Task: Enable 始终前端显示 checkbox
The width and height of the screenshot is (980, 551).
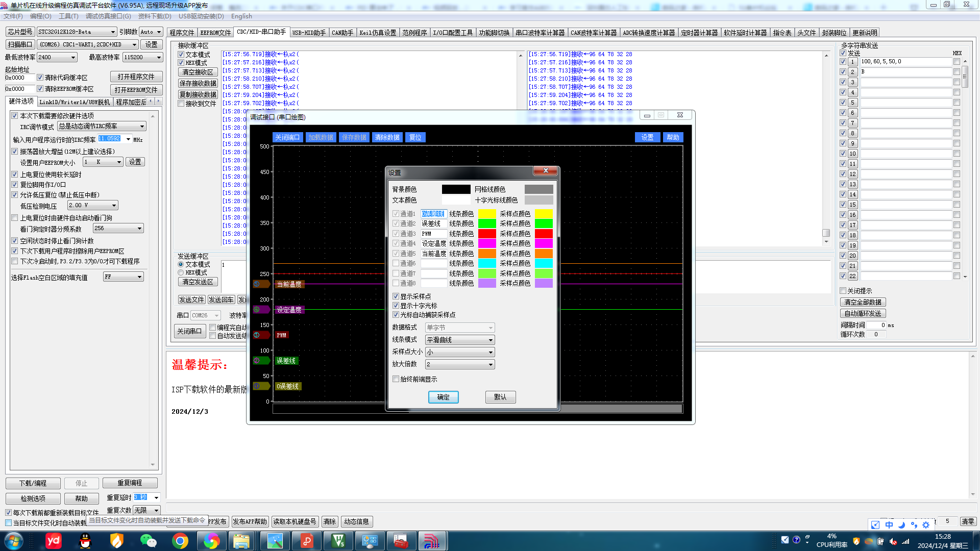Action: click(396, 379)
